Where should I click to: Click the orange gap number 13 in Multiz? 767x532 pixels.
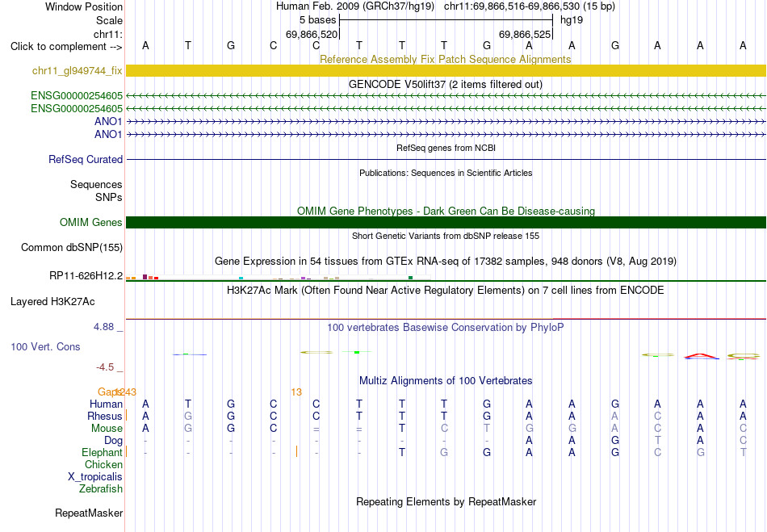pyautogui.click(x=296, y=392)
